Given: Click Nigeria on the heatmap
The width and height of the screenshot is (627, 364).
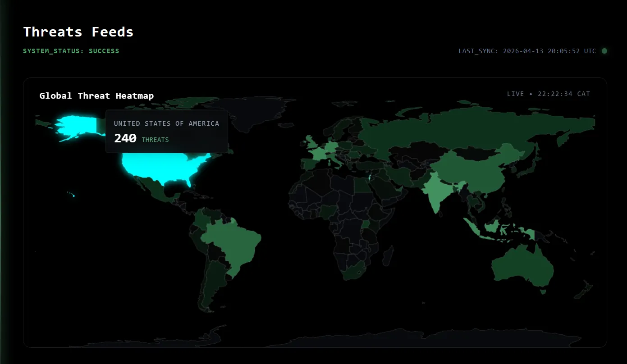Looking at the screenshot, I should tap(329, 212).
